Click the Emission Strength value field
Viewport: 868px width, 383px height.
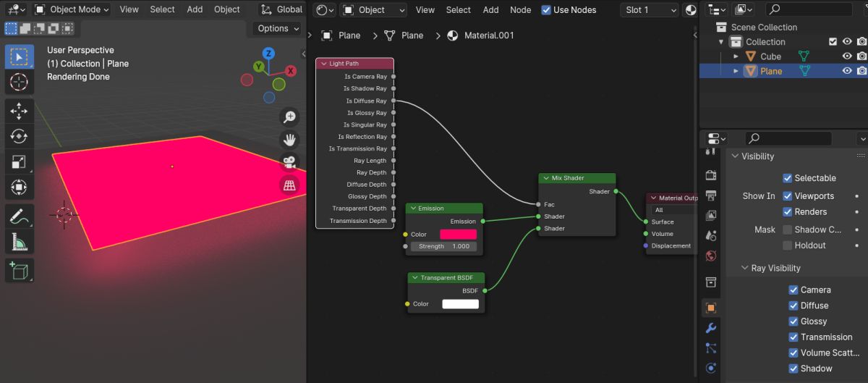[x=445, y=246]
